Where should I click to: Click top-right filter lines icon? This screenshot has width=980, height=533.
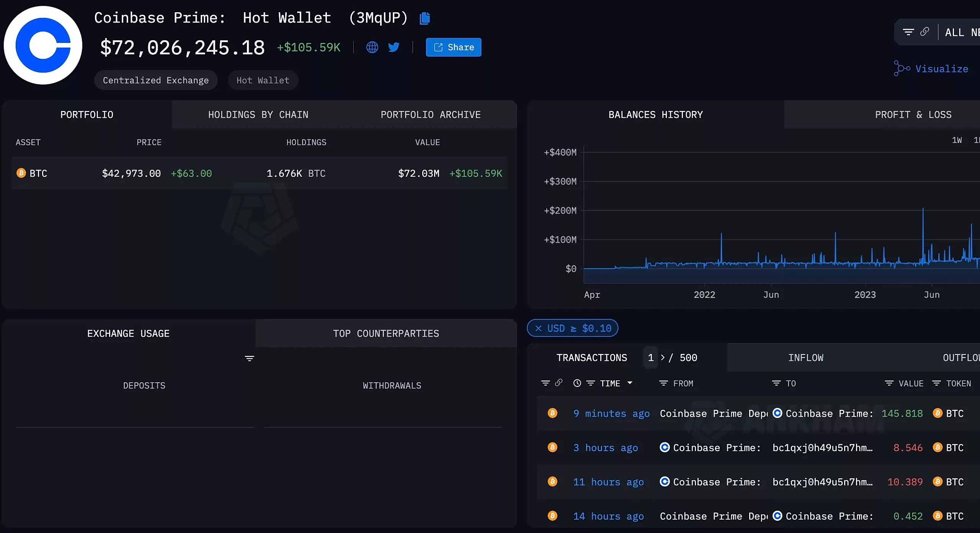tap(908, 32)
